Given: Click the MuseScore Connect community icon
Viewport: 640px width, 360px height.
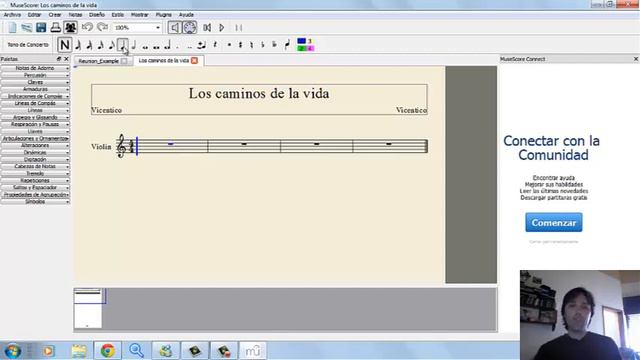Looking at the screenshot, I should 71,27.
